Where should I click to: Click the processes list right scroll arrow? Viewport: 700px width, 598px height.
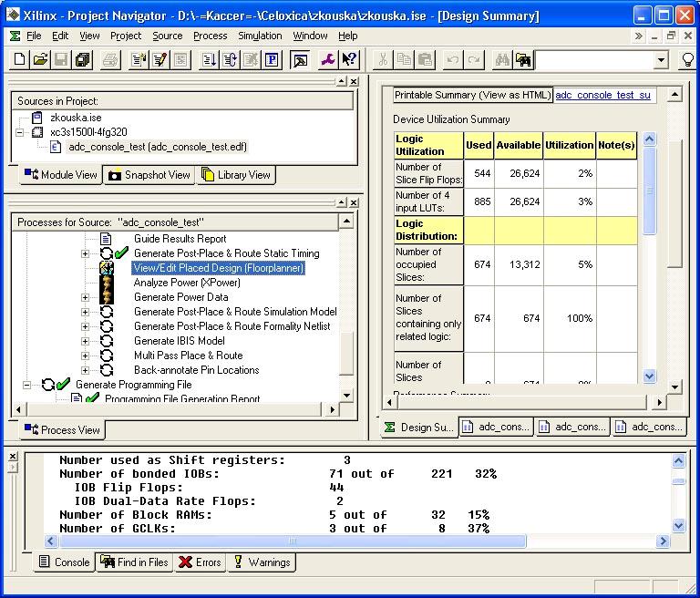tap(332, 409)
